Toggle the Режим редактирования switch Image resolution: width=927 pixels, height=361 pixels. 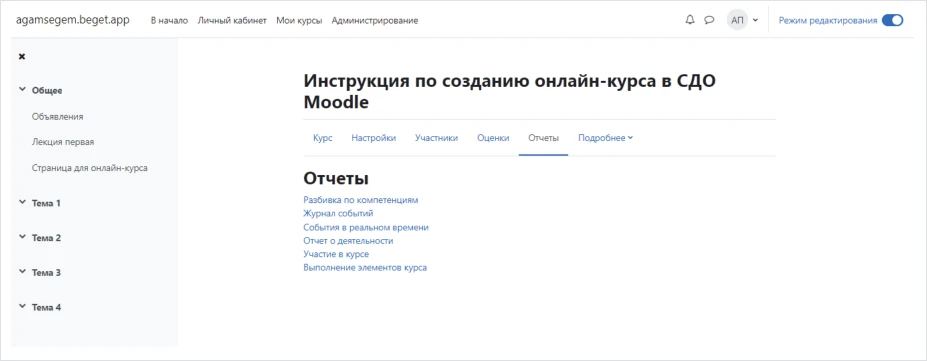(x=892, y=20)
